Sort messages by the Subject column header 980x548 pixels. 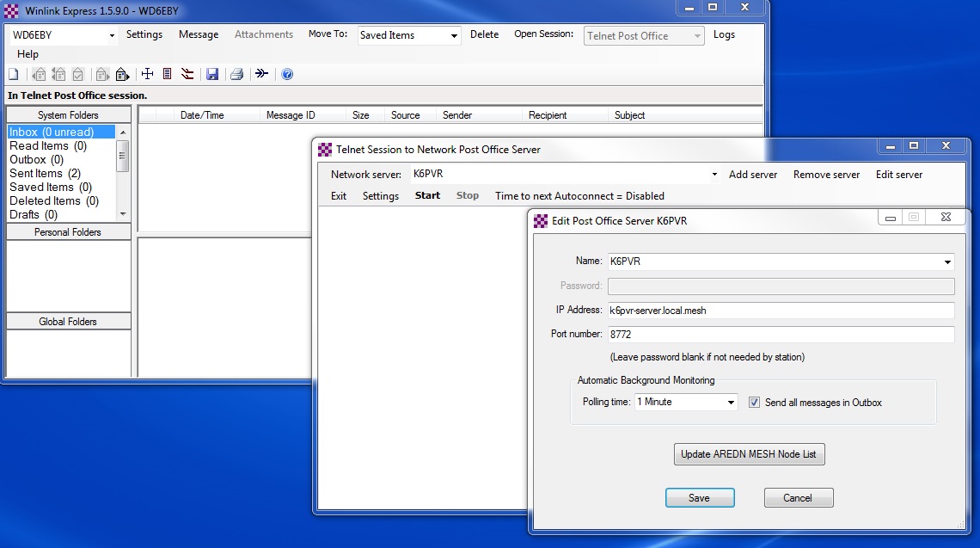(685, 115)
